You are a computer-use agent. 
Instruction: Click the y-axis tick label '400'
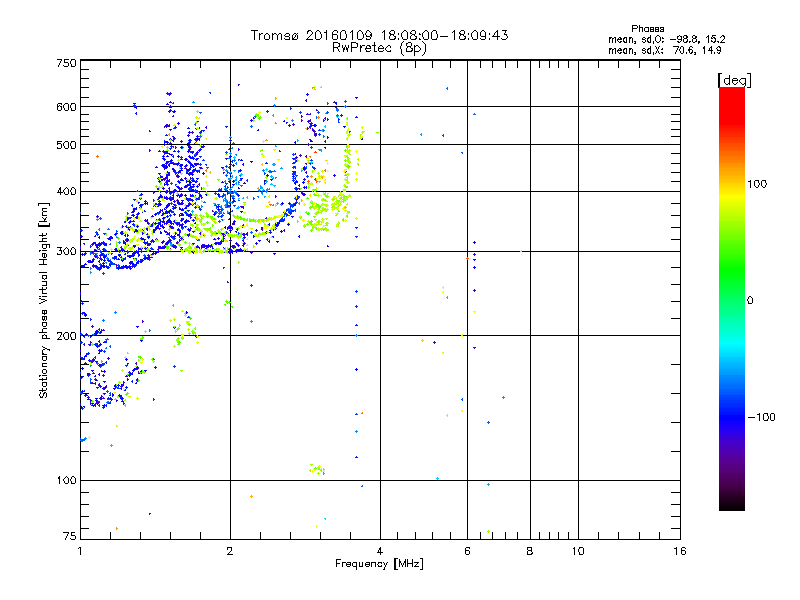pyautogui.click(x=67, y=192)
